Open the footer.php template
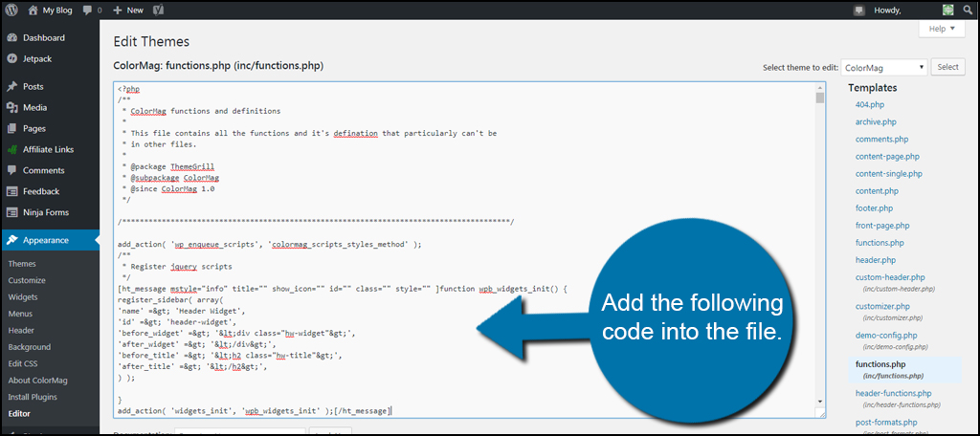 pos(875,208)
